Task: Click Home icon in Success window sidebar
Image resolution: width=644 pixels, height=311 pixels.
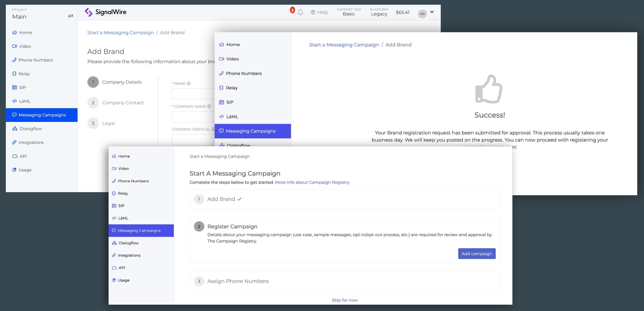Action: coord(222,45)
